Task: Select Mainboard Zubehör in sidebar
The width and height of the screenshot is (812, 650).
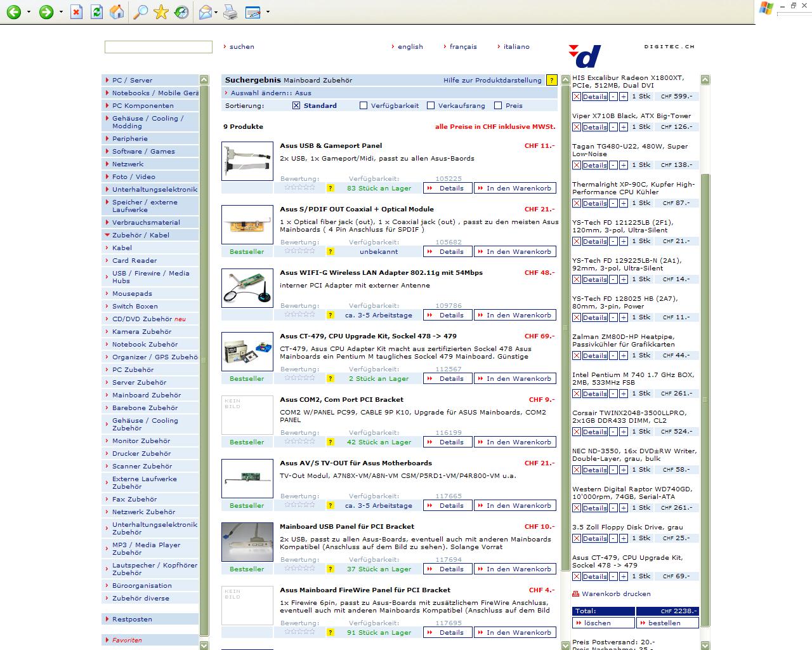Action: [x=146, y=395]
